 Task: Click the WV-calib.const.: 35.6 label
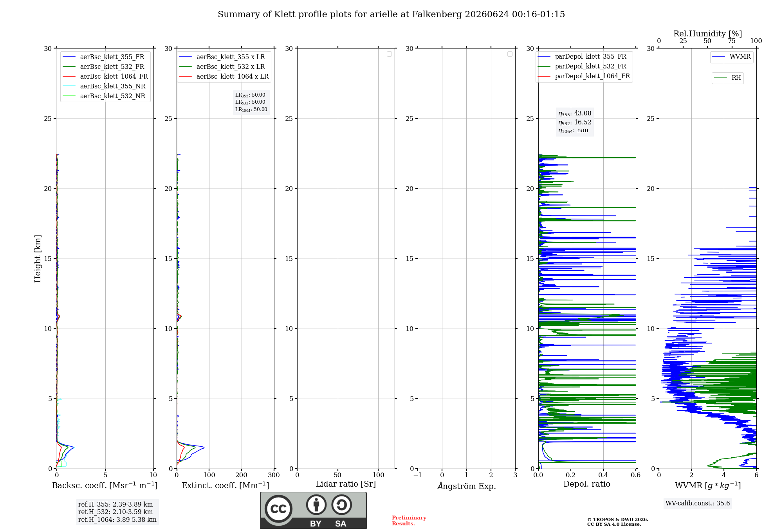tap(698, 503)
